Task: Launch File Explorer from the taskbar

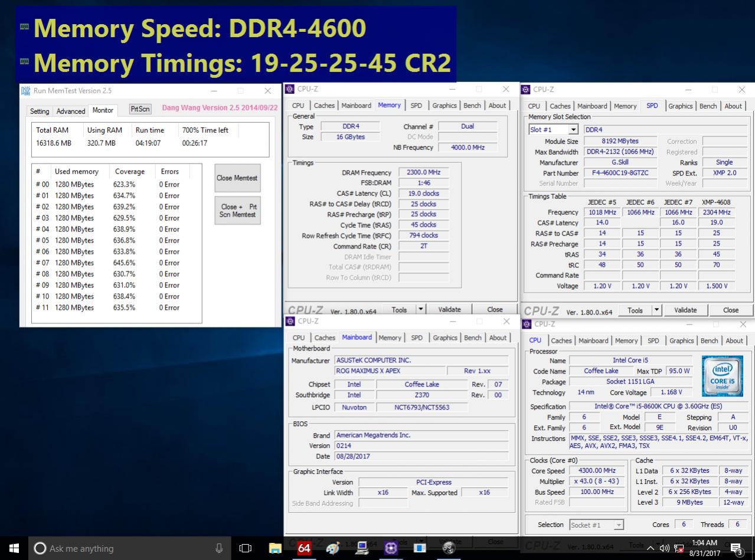Action: pyautogui.click(x=275, y=548)
